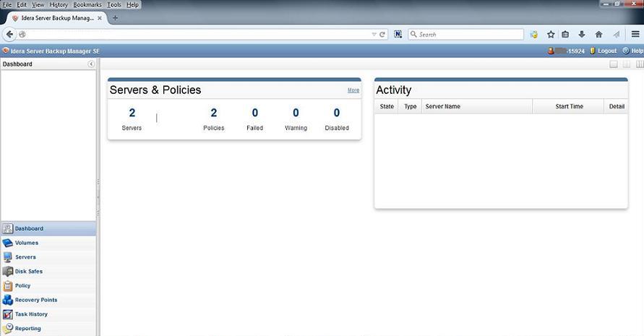
Task: Click the sidebar splitter collapse handle
Action: click(x=98, y=197)
